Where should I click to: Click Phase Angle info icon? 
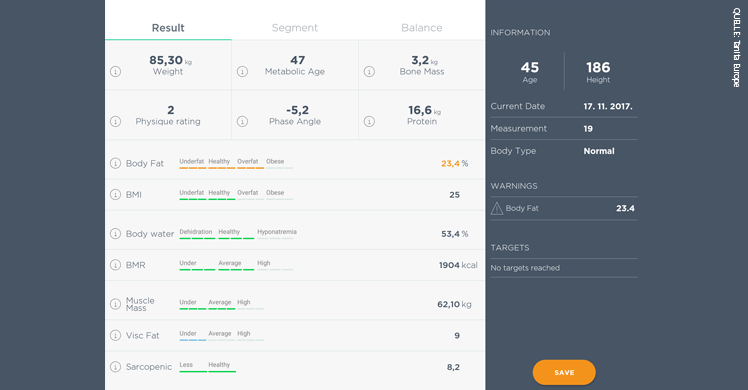pyautogui.click(x=242, y=122)
